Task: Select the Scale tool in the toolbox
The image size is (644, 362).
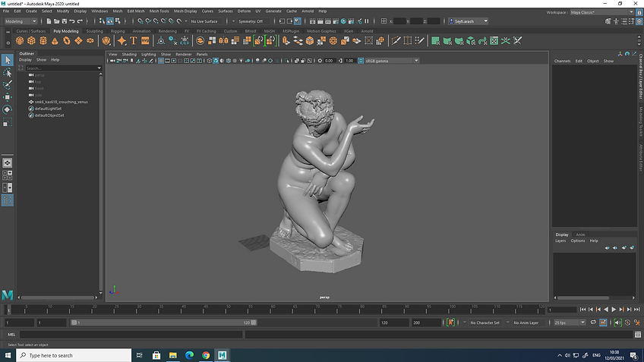Action: coord(8,122)
